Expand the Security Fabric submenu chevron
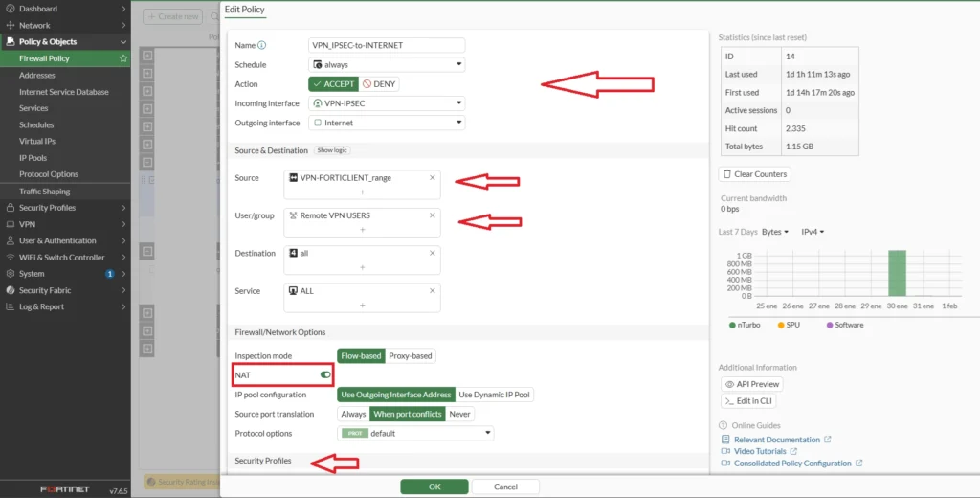This screenshot has height=498, width=980. pyautogui.click(x=123, y=290)
